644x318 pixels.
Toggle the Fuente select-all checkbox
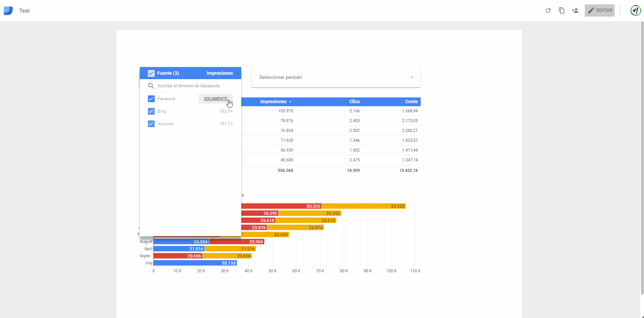151,73
